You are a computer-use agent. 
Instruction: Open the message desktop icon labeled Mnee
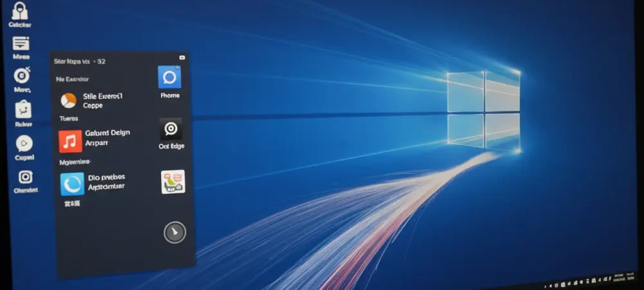coord(21,44)
